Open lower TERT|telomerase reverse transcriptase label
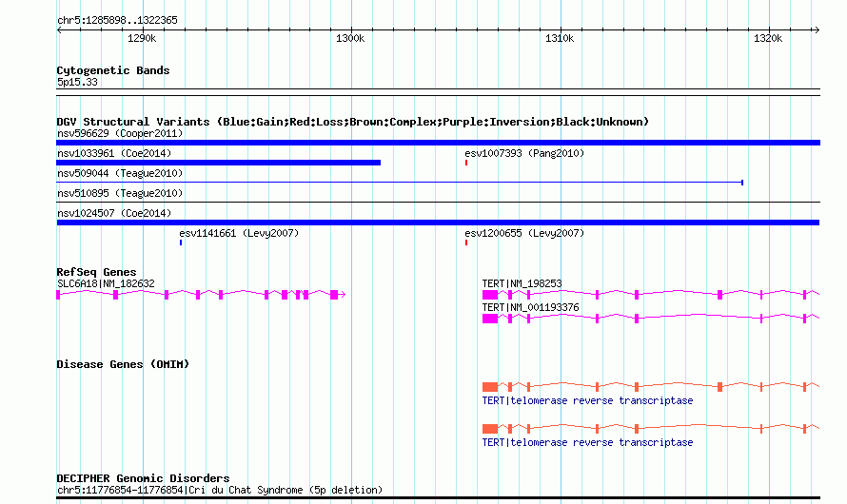Viewport: 847px width, 504px height. (587, 442)
